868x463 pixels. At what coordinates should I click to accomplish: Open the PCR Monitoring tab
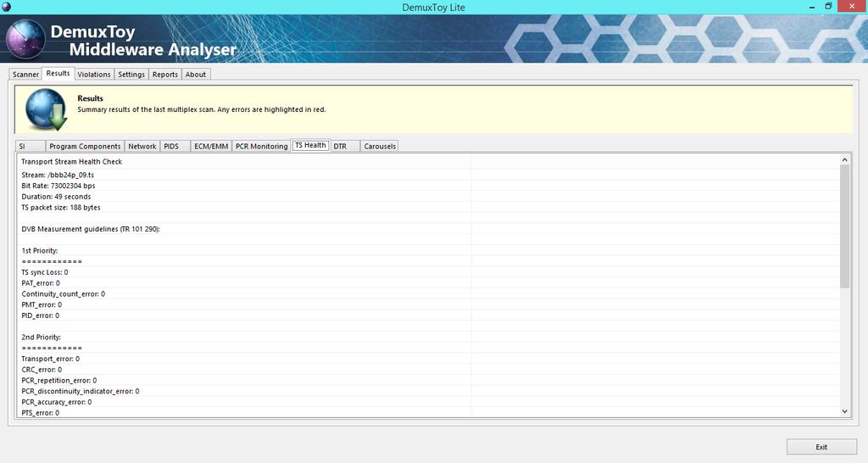pos(261,146)
